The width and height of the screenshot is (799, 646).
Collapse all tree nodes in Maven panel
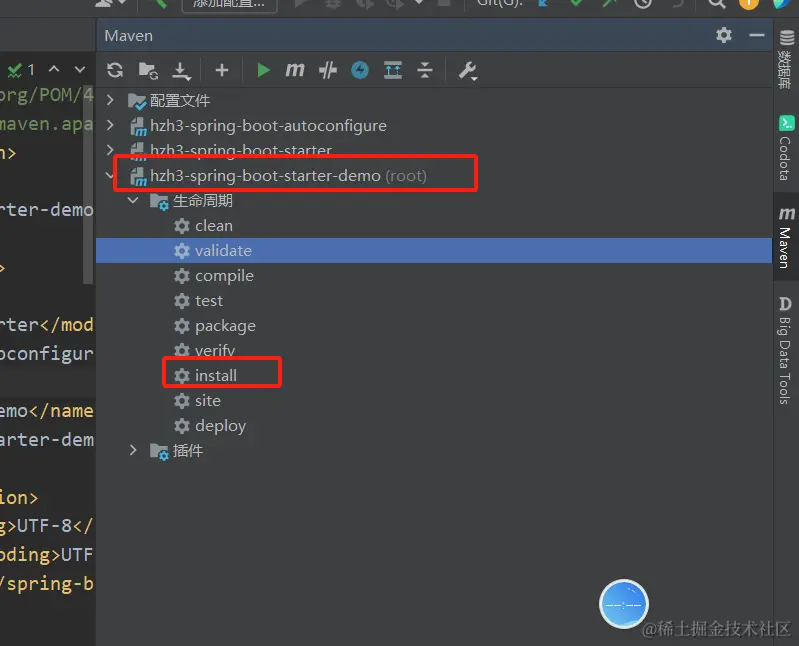pyautogui.click(x=424, y=70)
